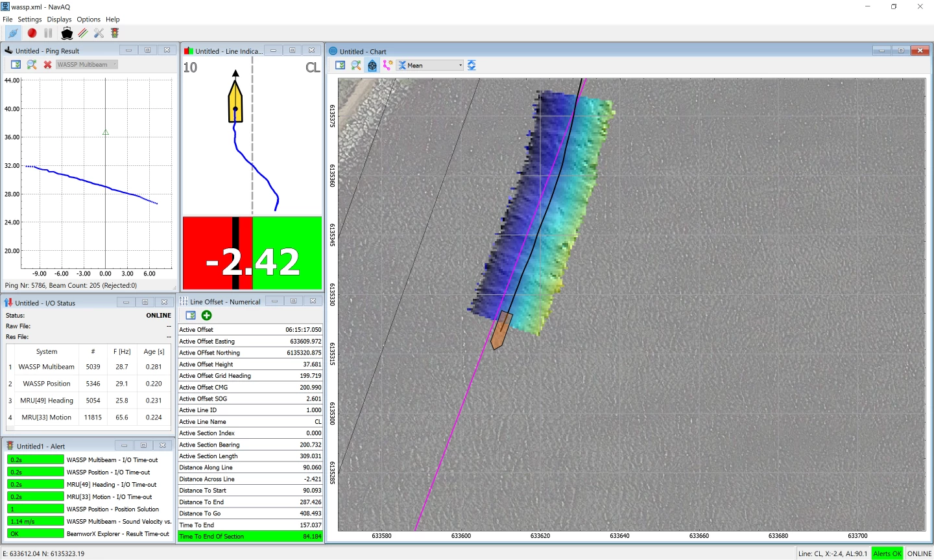Click the Active Offset SOG value 2.601

tap(313, 399)
